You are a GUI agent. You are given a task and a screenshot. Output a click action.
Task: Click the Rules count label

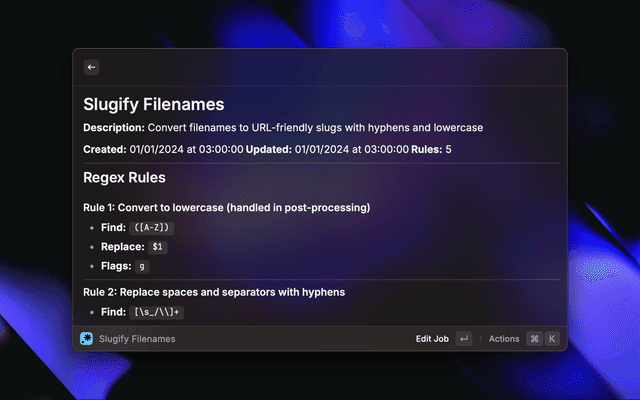pyautogui.click(x=431, y=149)
